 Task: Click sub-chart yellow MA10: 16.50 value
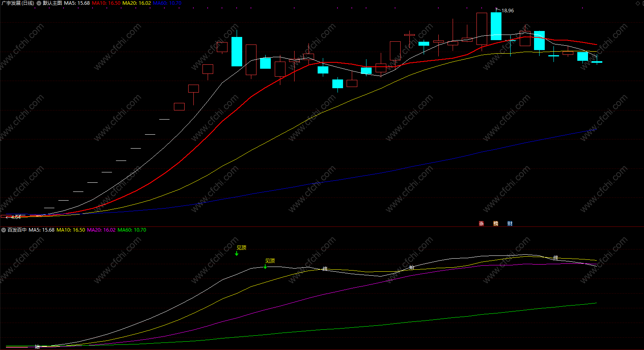click(x=71, y=230)
